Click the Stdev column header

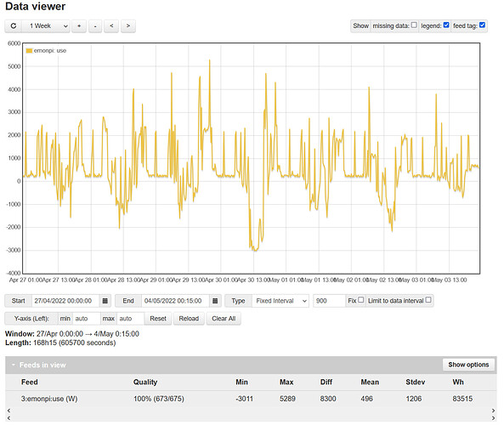click(x=416, y=382)
